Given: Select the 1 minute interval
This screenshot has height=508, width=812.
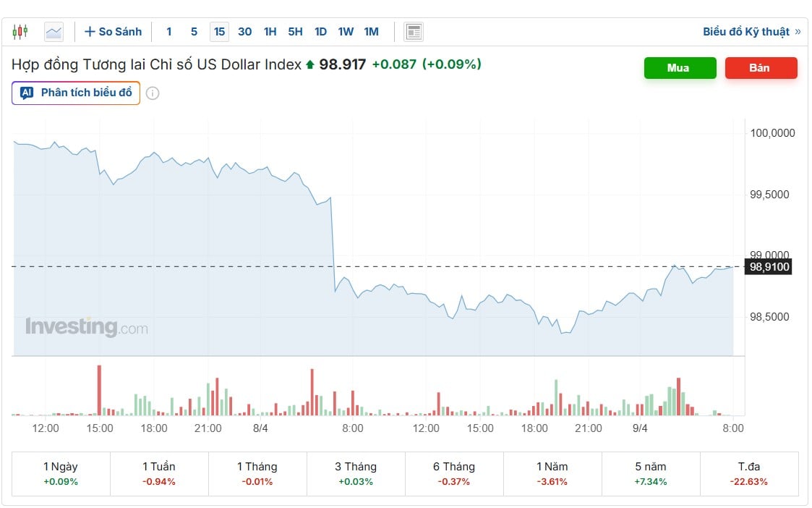Looking at the screenshot, I should [x=169, y=31].
